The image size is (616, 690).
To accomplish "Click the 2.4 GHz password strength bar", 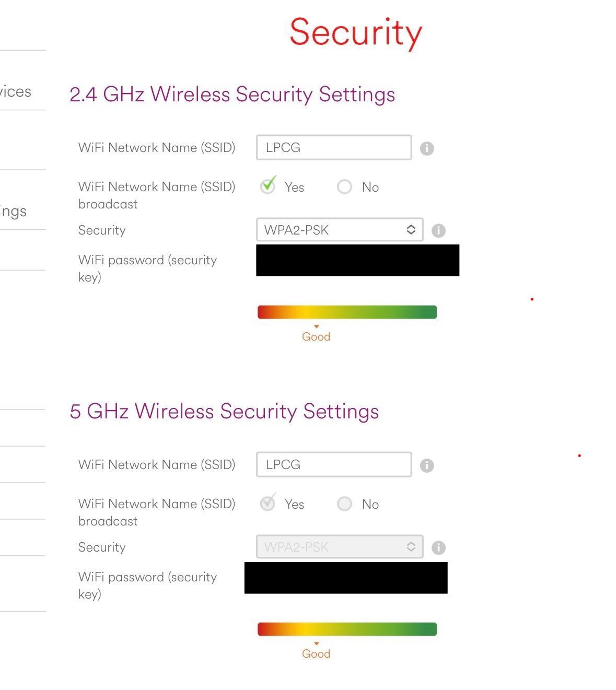I will [347, 312].
